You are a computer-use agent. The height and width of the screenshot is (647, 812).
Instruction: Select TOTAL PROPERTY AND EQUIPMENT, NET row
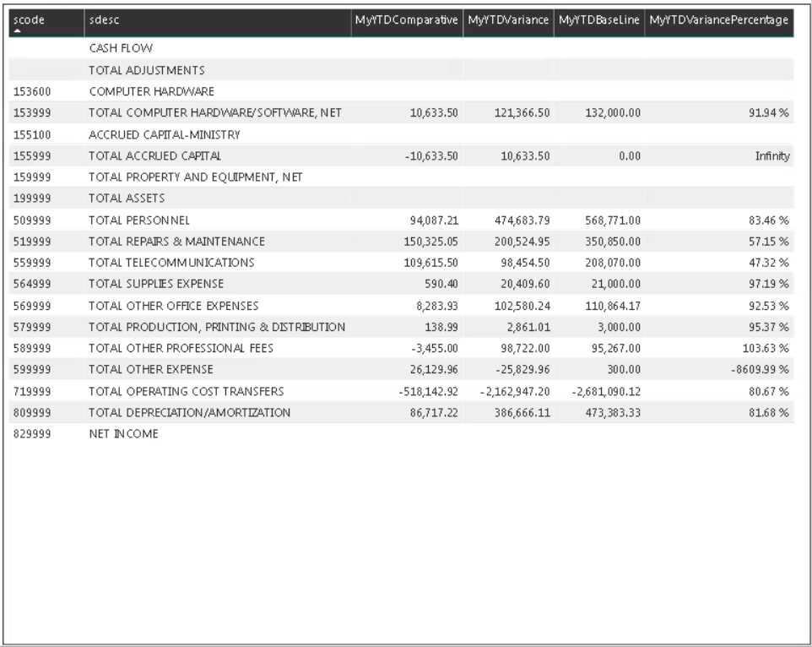(195, 177)
